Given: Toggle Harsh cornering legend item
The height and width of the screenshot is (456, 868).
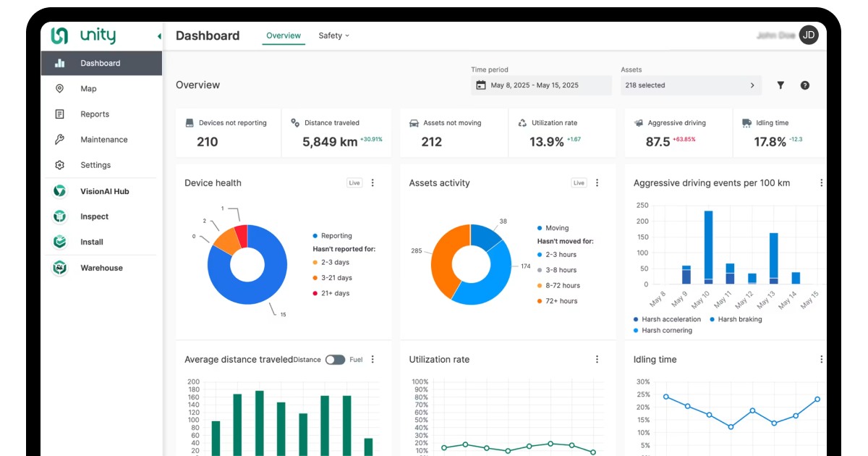Looking at the screenshot, I should coord(663,331).
